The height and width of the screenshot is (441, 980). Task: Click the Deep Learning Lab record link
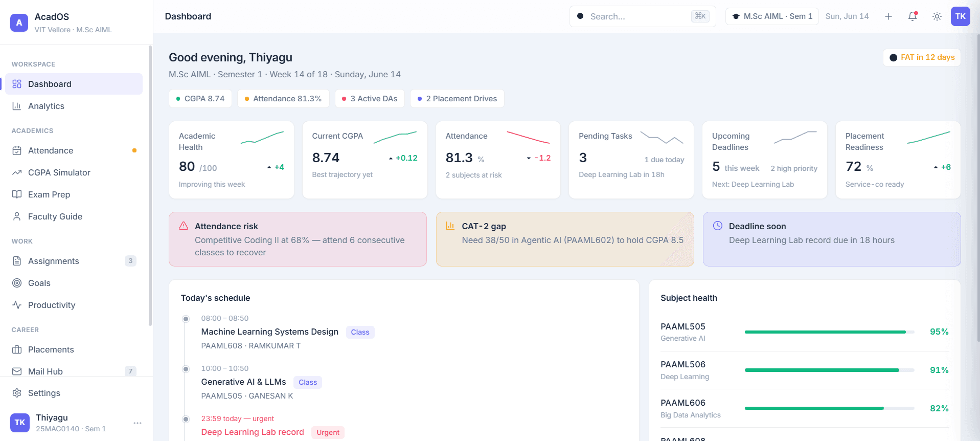point(253,432)
